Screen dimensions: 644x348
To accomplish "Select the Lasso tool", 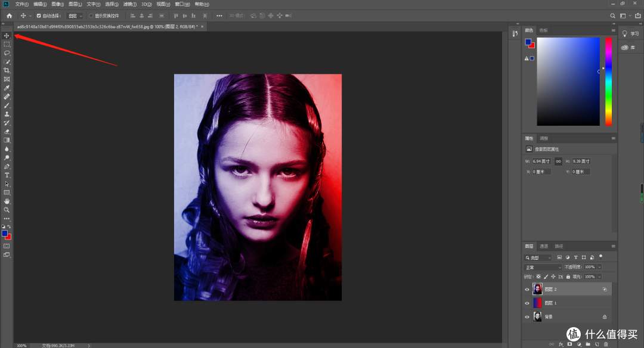I will click(x=7, y=53).
